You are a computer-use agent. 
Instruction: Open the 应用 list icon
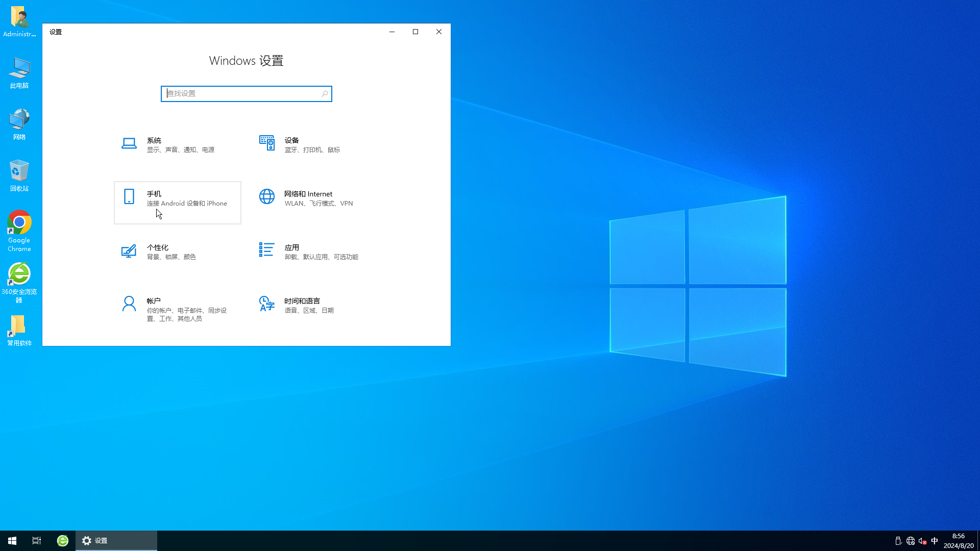click(266, 249)
